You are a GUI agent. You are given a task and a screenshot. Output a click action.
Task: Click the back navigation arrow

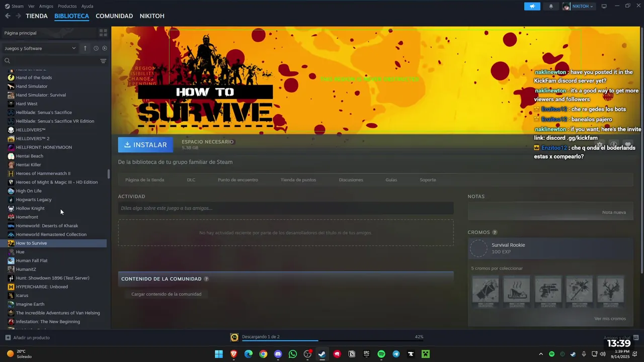pos(8,16)
